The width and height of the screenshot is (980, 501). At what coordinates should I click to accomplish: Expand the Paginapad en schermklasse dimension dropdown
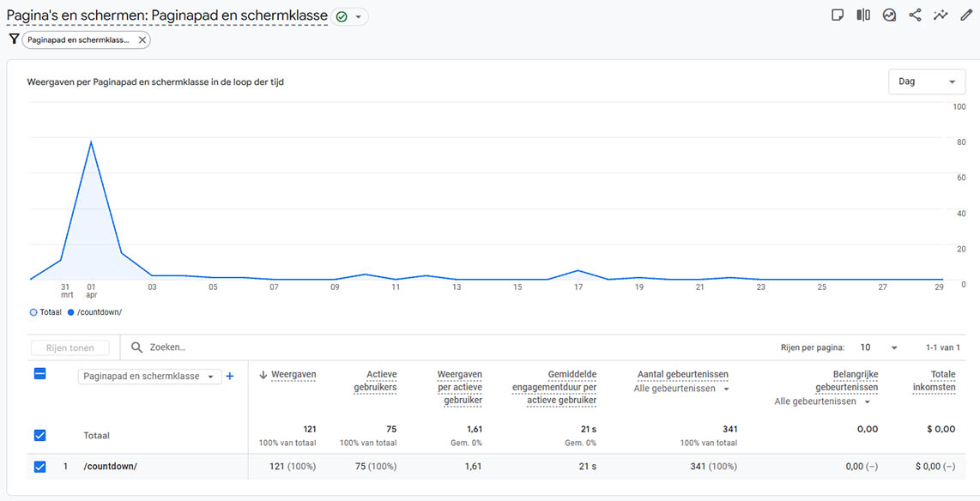[149, 377]
